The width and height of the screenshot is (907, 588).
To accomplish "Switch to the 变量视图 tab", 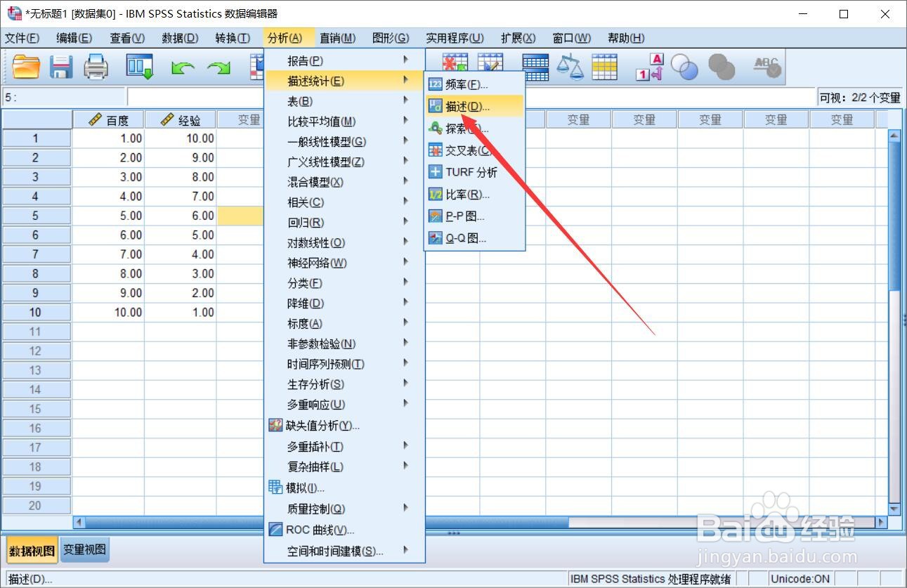I will [x=85, y=550].
